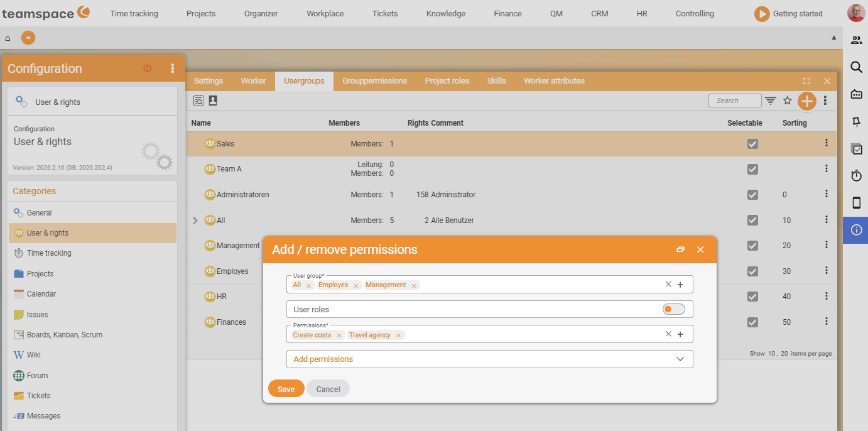The image size is (868, 431).
Task: Switch to the Grouppermissions tab
Action: pyautogui.click(x=374, y=81)
